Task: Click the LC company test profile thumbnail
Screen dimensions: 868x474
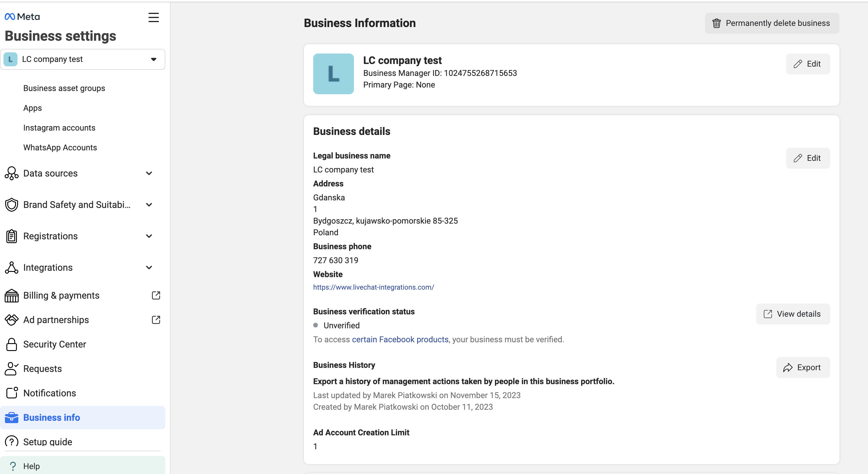Action: tap(333, 74)
